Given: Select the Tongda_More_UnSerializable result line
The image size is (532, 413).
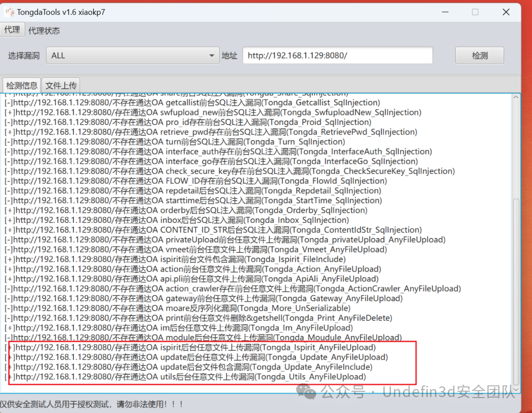Looking at the screenshot, I should pyautogui.click(x=178, y=309).
